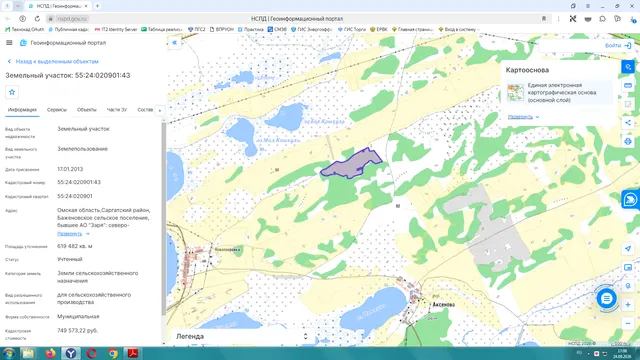Switch to Yandex Browser in taskbar
This screenshot has height=360, width=640.
[71, 353]
